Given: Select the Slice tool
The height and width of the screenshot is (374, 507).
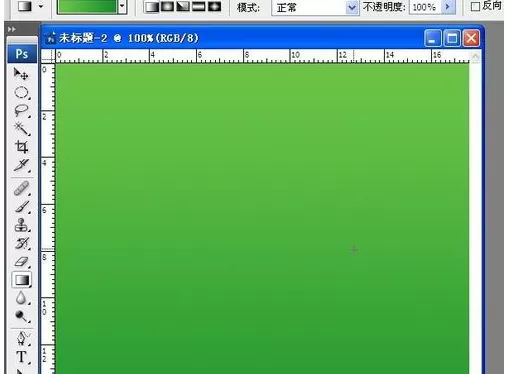Looking at the screenshot, I should [x=21, y=165].
